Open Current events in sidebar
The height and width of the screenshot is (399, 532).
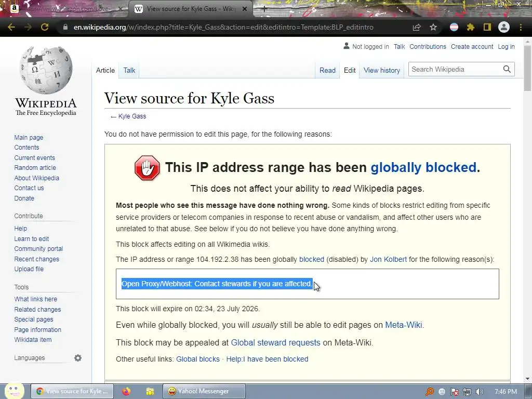34,157
